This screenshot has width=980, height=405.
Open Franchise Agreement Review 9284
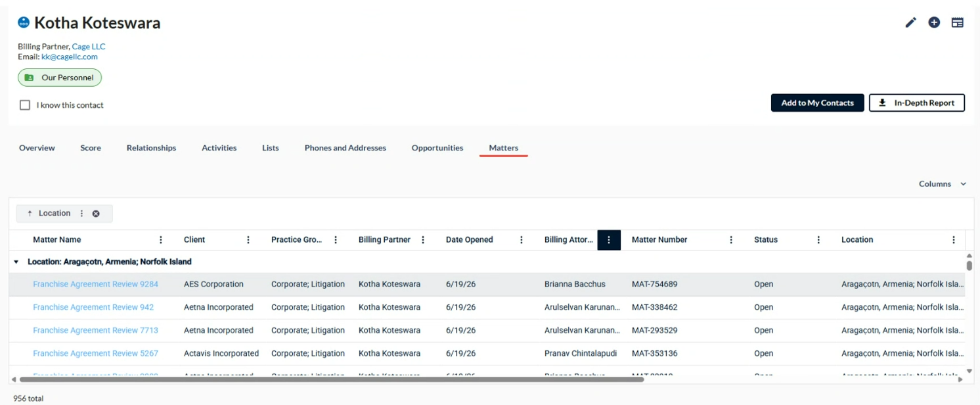(x=95, y=285)
